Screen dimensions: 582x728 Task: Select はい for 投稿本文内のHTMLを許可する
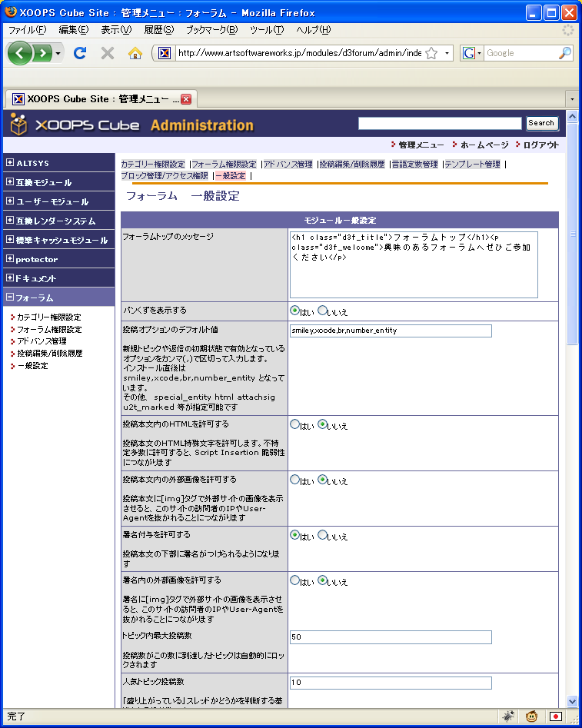(x=294, y=424)
